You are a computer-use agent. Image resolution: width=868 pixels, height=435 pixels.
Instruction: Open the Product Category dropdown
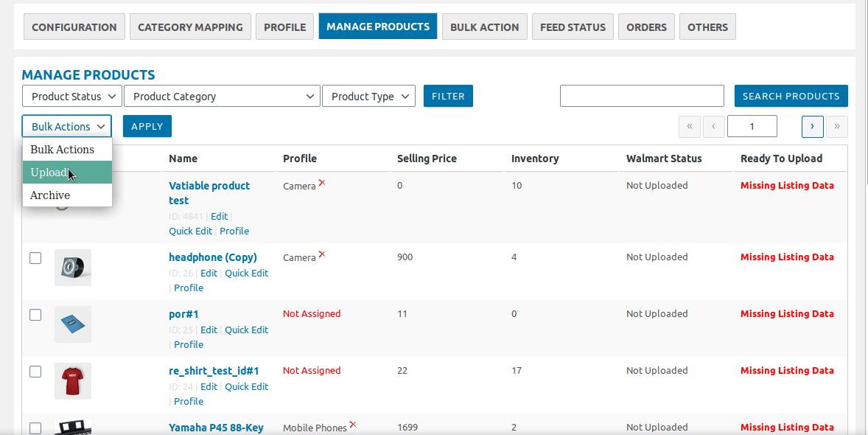tap(222, 96)
